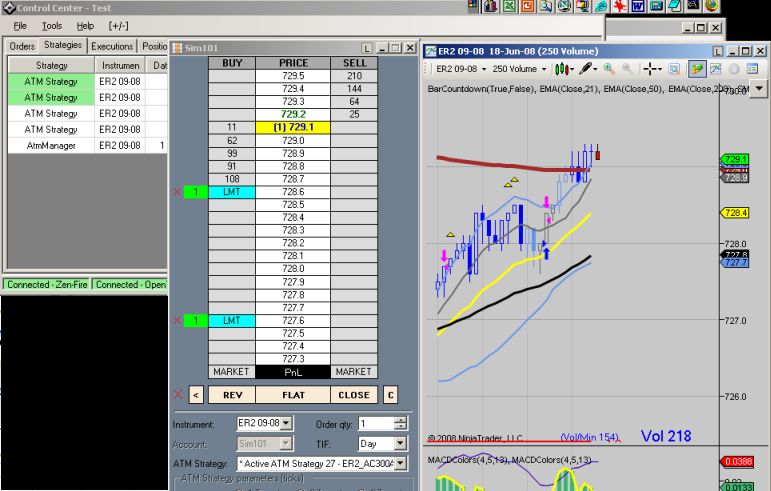The image size is (771, 491).
Task: Open Internet Explorer from shortcut bar
Action: click(601, 6)
